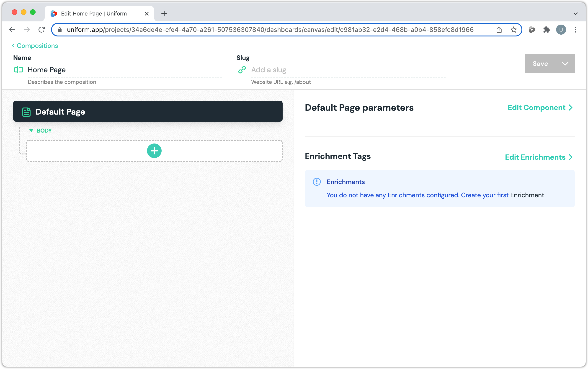Click the composition icon beside Home Page

pyautogui.click(x=18, y=70)
